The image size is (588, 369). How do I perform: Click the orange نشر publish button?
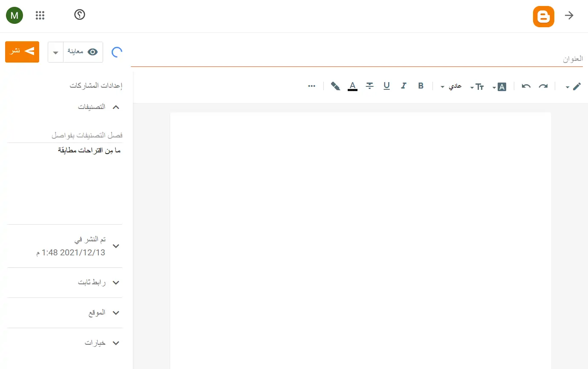tap(22, 52)
